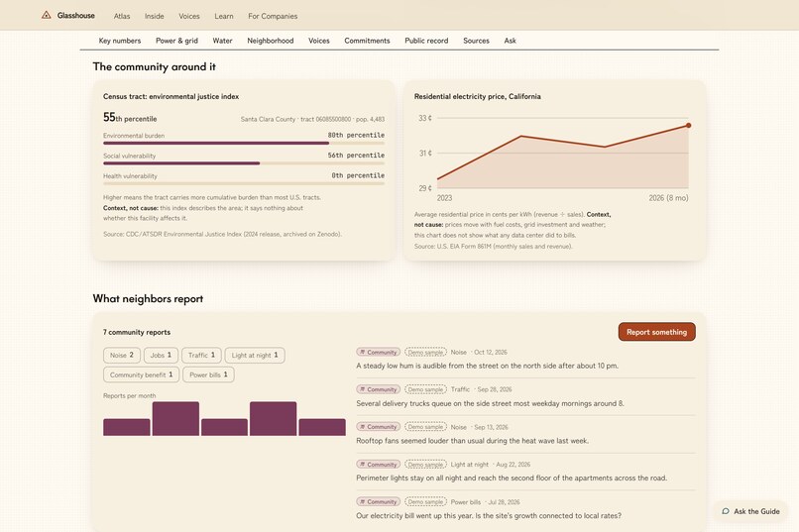Click 'Santa Clara County' tract info text
The width and height of the screenshot is (799, 532).
click(x=312, y=119)
